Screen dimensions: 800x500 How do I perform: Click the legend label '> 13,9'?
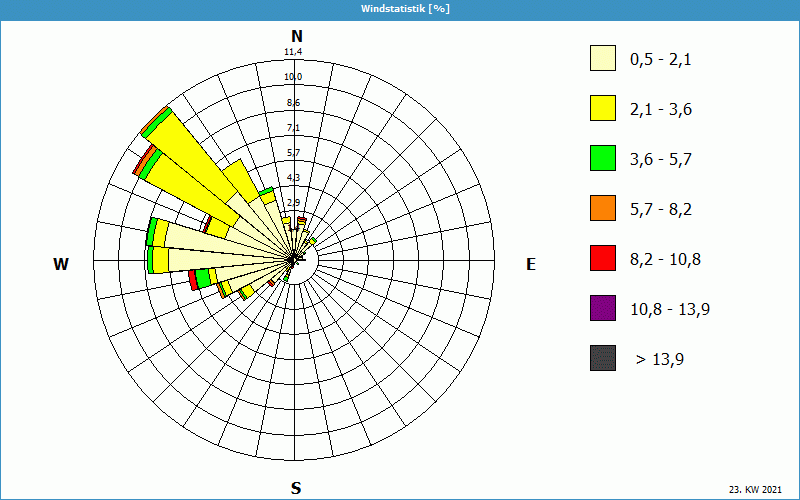[660, 360]
